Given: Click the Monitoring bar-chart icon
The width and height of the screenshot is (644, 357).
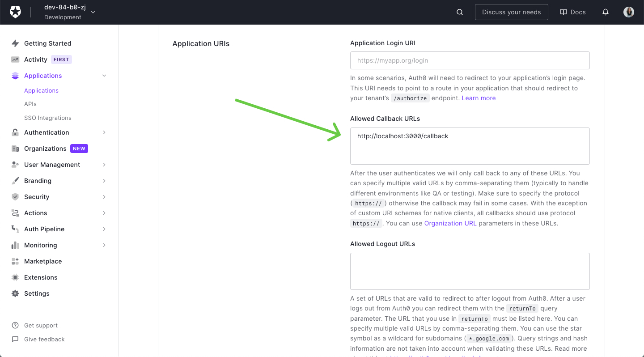Looking at the screenshot, I should pos(15,245).
